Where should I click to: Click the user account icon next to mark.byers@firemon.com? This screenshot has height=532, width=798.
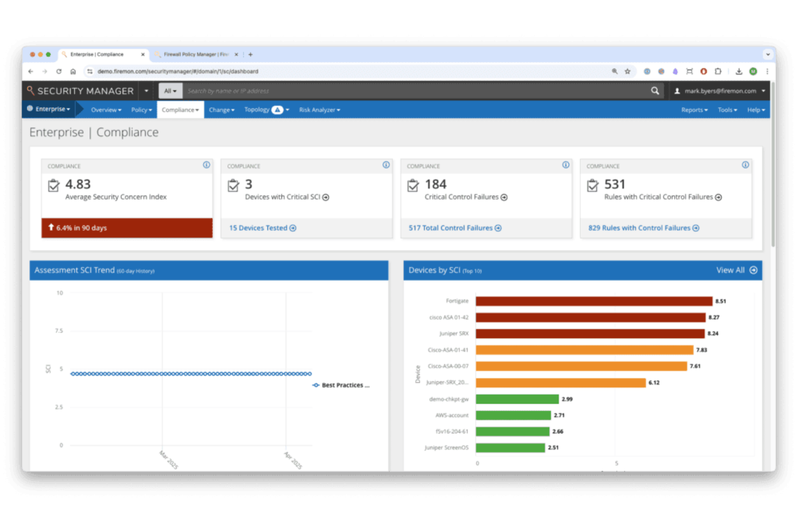[x=677, y=91]
